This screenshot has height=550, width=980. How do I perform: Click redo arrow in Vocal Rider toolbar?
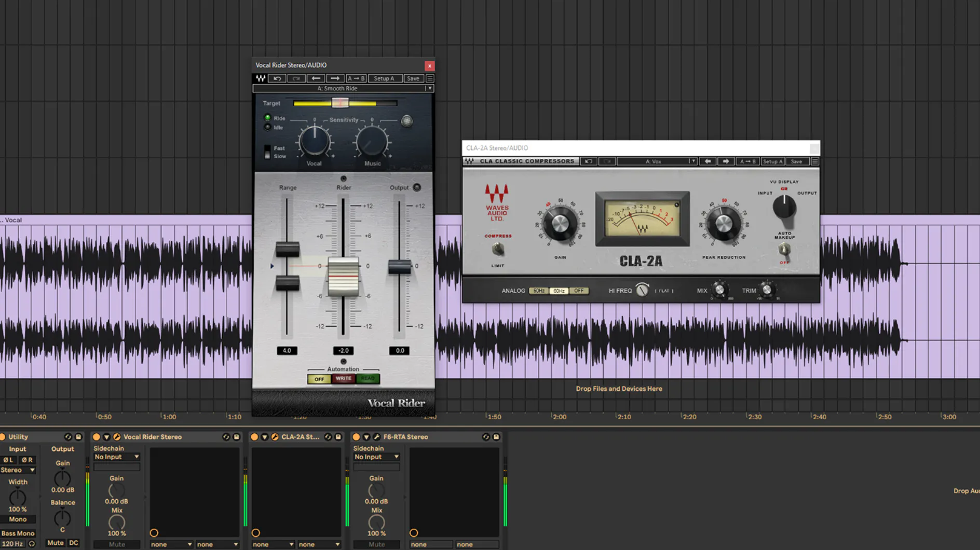[296, 78]
